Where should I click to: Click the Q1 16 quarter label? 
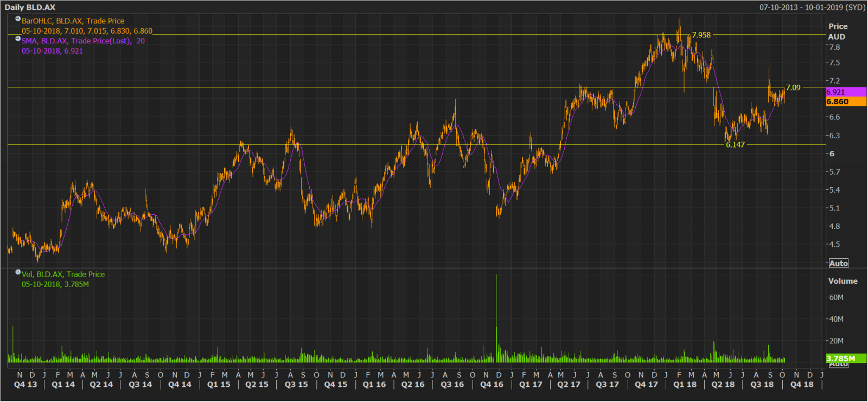coord(374,384)
